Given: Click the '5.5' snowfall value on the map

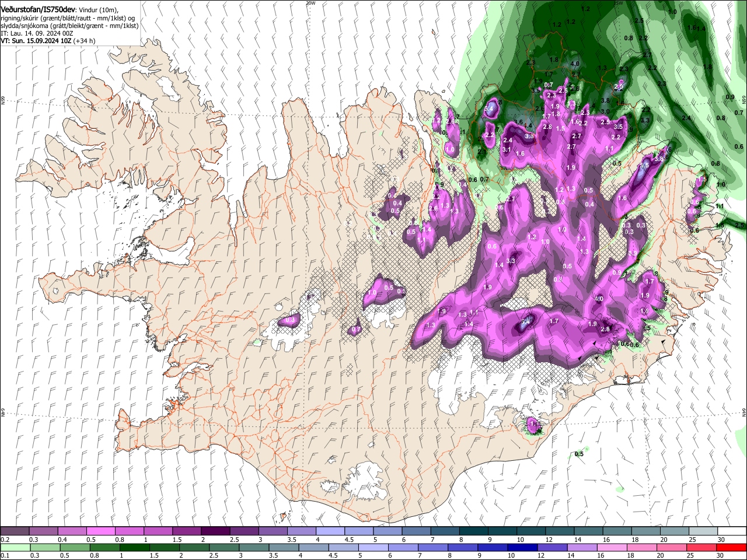Looking at the screenshot, I should [x=645, y=166].
